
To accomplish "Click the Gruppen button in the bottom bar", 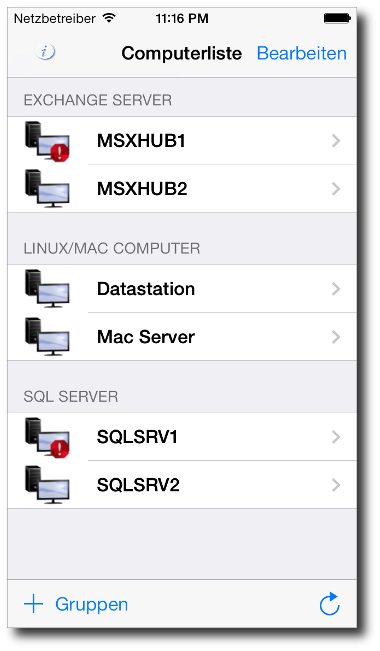I will [x=91, y=604].
